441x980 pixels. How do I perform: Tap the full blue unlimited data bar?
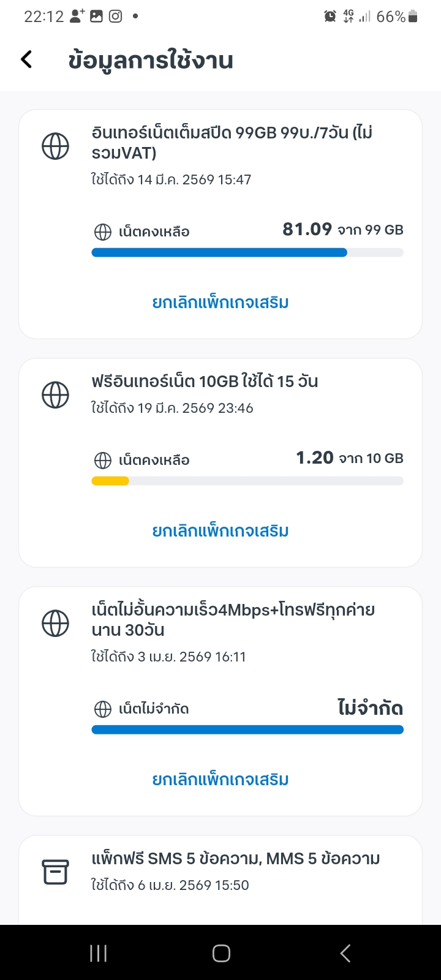[247, 729]
